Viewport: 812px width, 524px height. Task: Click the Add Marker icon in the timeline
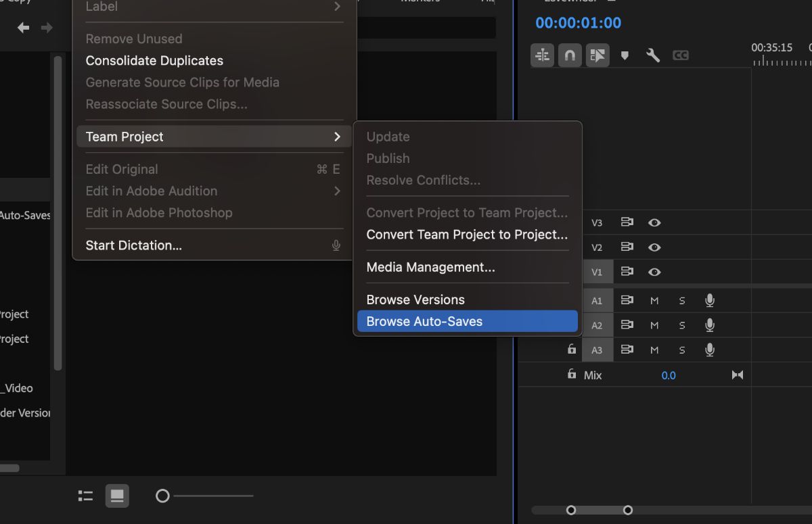pos(624,55)
